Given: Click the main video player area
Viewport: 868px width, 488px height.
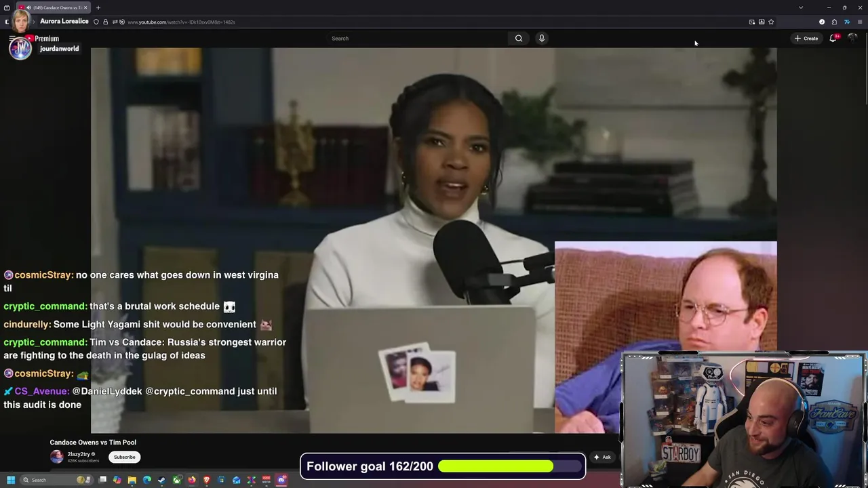Looking at the screenshot, I should 434,240.
